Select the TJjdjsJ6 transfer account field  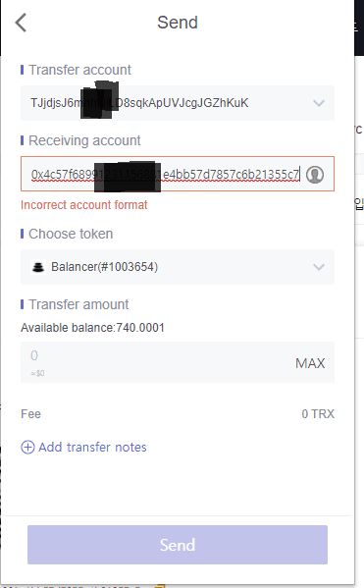coord(178,103)
